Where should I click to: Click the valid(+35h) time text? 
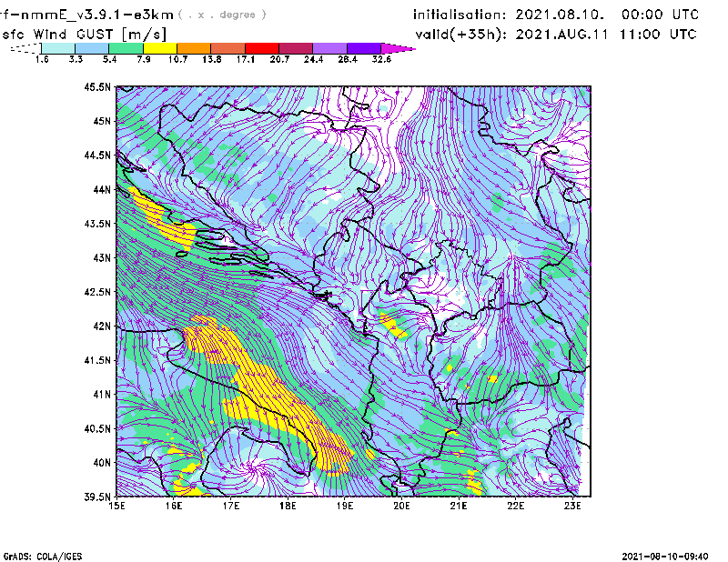pyautogui.click(x=556, y=35)
